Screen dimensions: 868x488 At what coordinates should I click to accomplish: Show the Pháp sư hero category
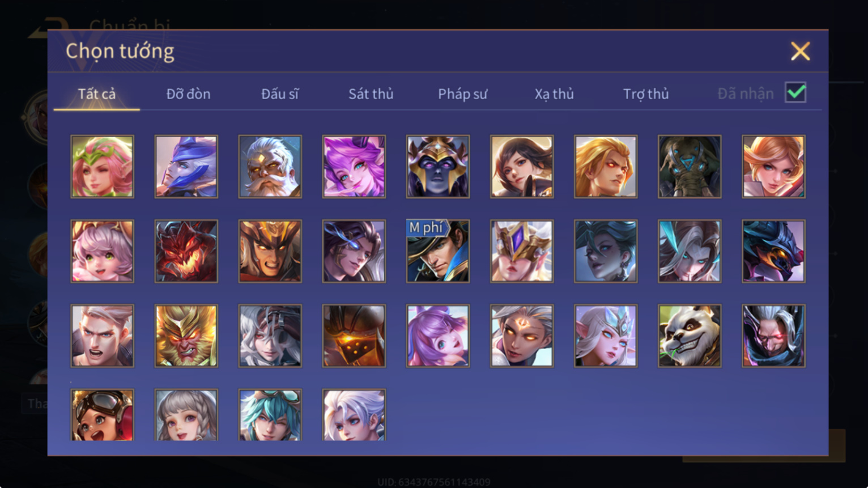[462, 94]
